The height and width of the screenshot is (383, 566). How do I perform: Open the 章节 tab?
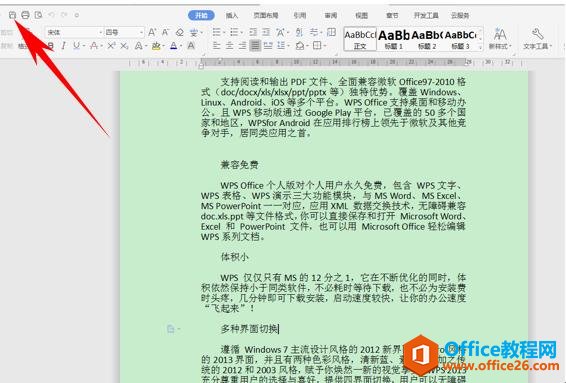392,15
